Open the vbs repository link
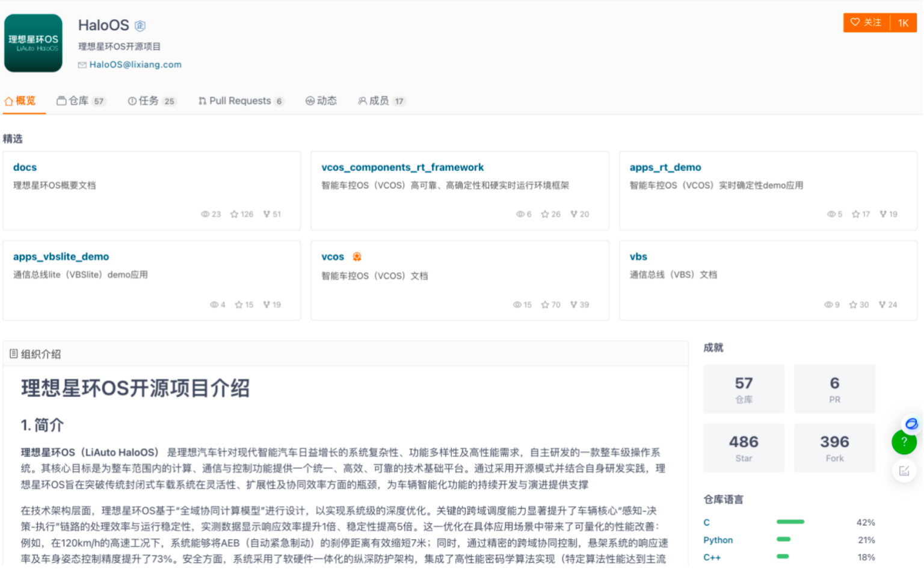The image size is (924, 585). pos(638,256)
